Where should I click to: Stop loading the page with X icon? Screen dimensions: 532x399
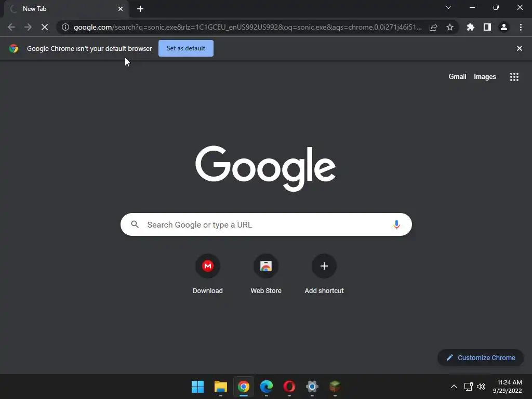coord(45,27)
